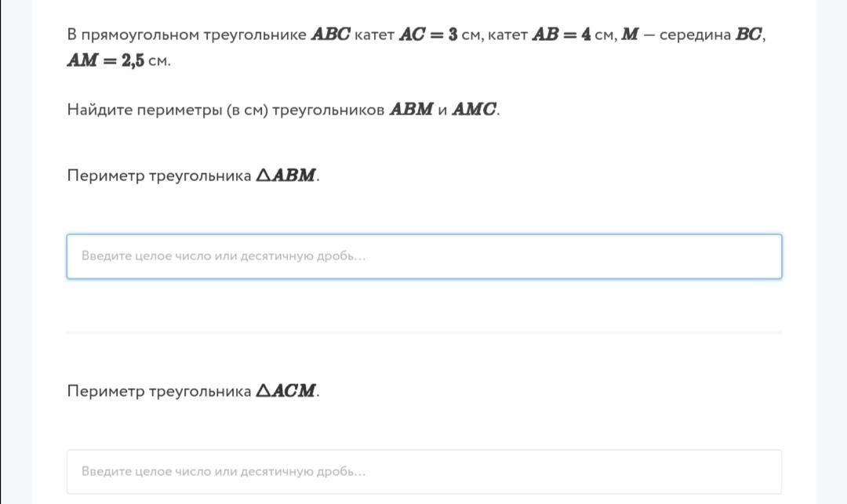
Task: Click the word "треугольников" in the question line
Action: pos(328,110)
